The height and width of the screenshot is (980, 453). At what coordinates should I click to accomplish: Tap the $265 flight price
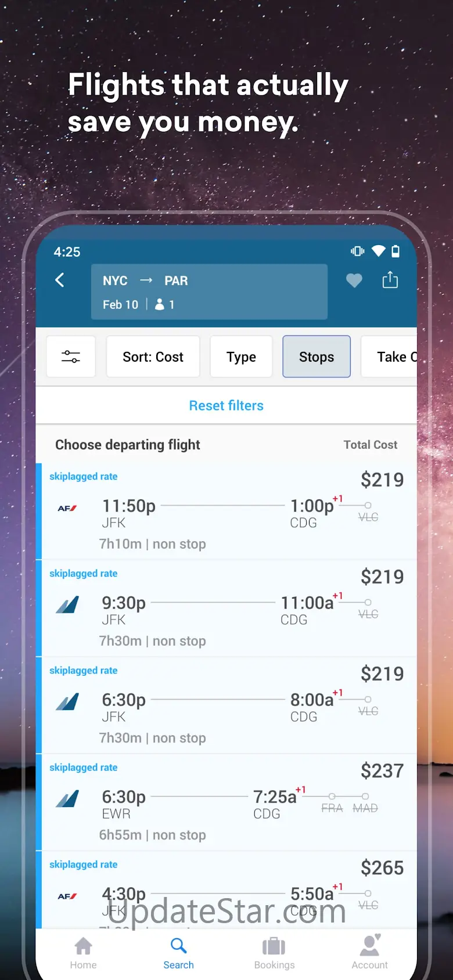[382, 868]
